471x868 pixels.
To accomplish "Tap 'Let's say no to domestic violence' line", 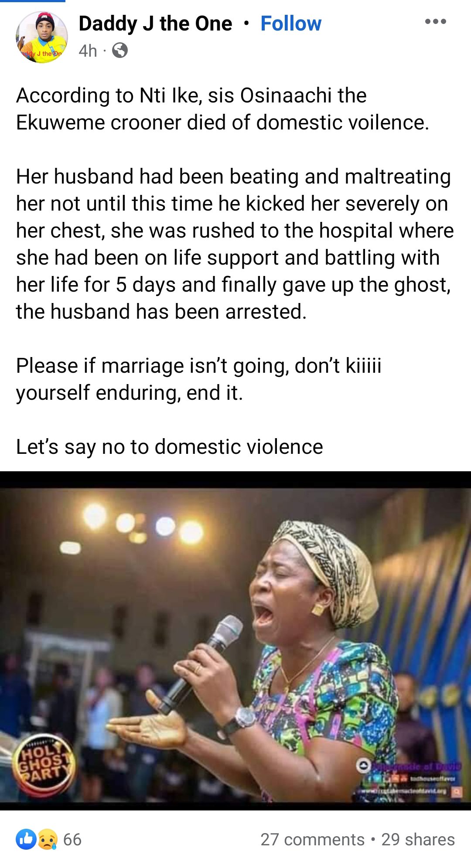I will 169,447.
